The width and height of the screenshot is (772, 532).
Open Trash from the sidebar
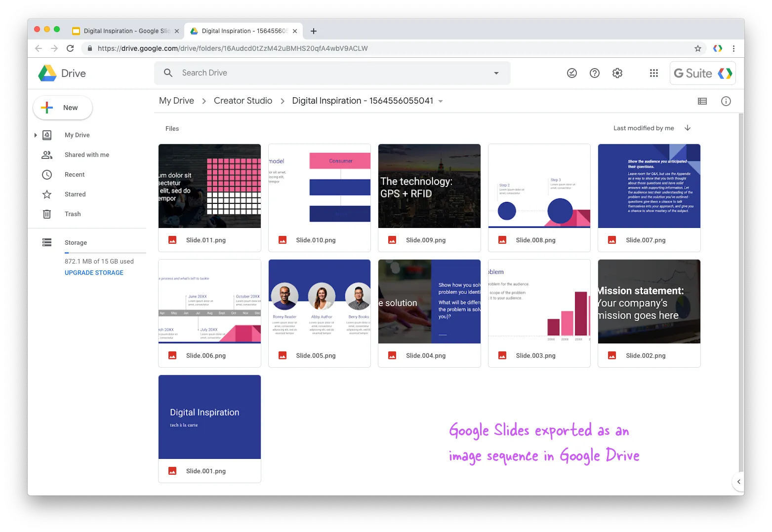coord(73,214)
